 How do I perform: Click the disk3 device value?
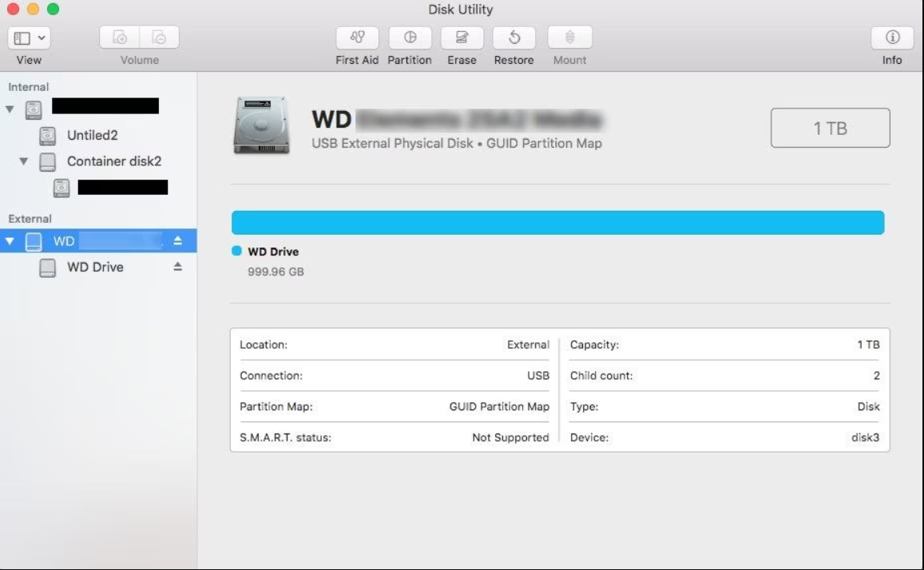click(x=865, y=437)
